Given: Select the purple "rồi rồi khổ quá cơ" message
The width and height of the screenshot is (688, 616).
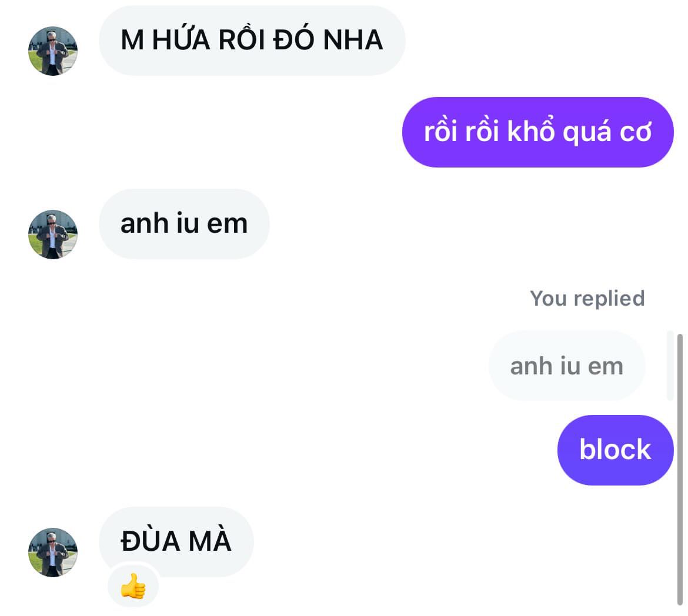Looking at the screenshot, I should click(537, 132).
